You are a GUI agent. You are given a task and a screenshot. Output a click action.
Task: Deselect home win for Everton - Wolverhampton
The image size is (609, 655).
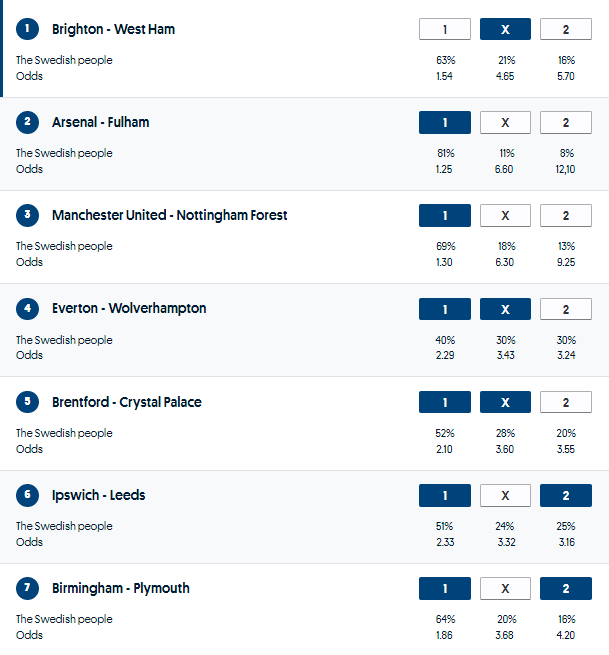point(445,309)
